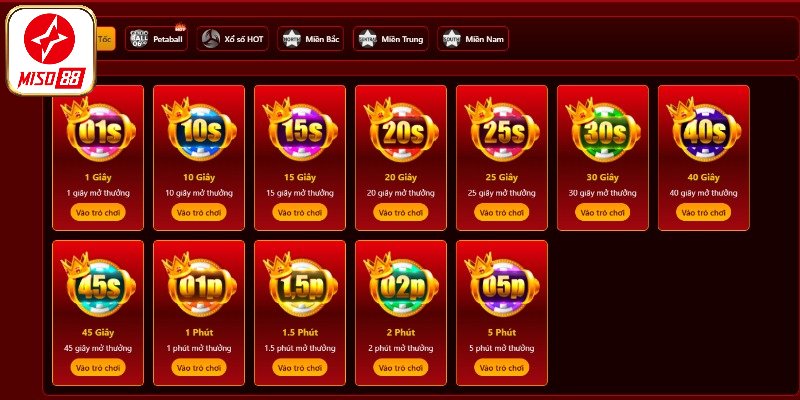Click the 01s crowned chip icon
Screen dimensions: 800x400
click(98, 130)
